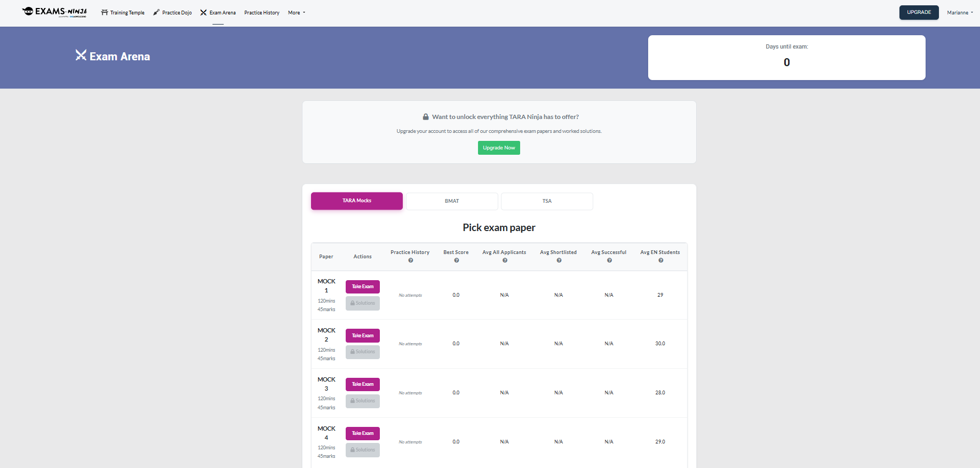Click the lock icon in upgrade banner
The width and height of the screenshot is (980, 468).
click(x=426, y=117)
